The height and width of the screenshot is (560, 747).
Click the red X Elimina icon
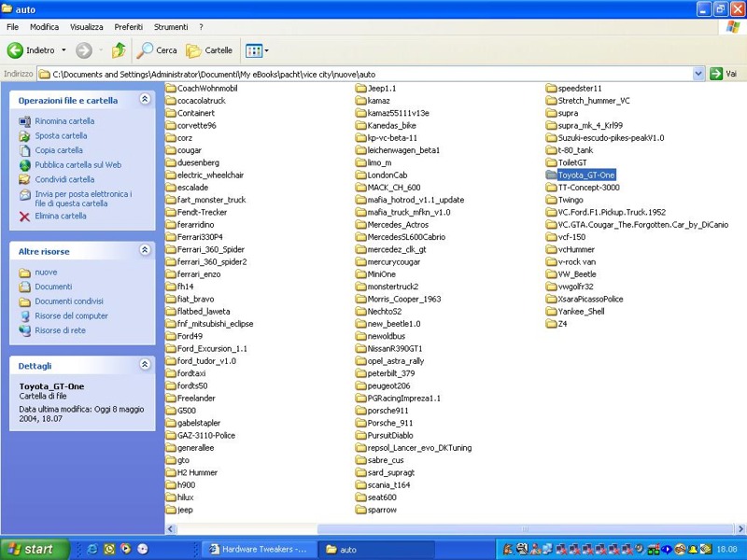tap(24, 217)
